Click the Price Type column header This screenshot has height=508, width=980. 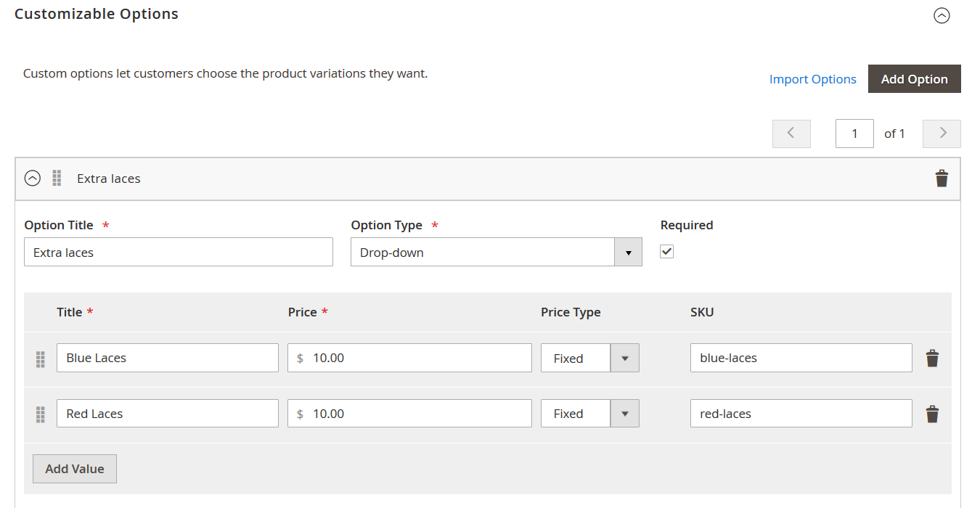(571, 312)
